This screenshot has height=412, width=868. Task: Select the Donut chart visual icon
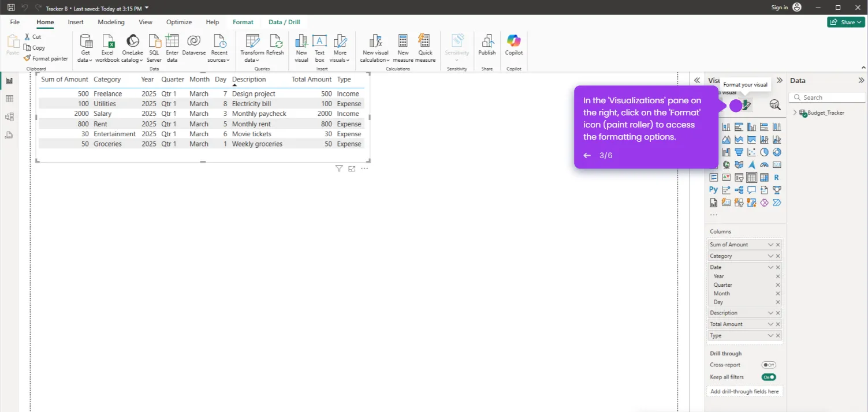pos(777,152)
